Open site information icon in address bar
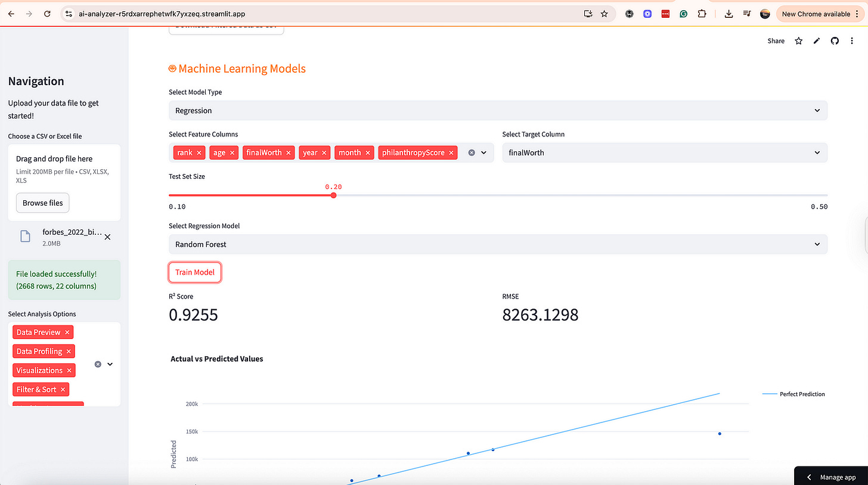 [69, 14]
